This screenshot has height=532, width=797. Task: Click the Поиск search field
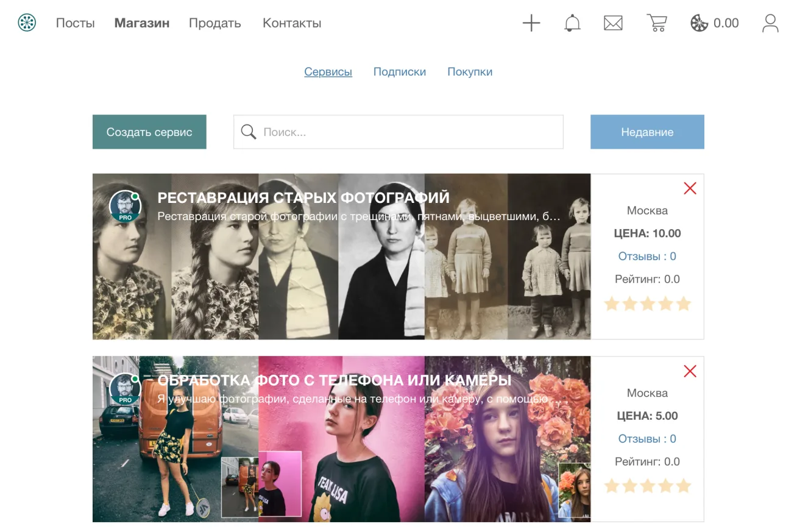click(398, 132)
